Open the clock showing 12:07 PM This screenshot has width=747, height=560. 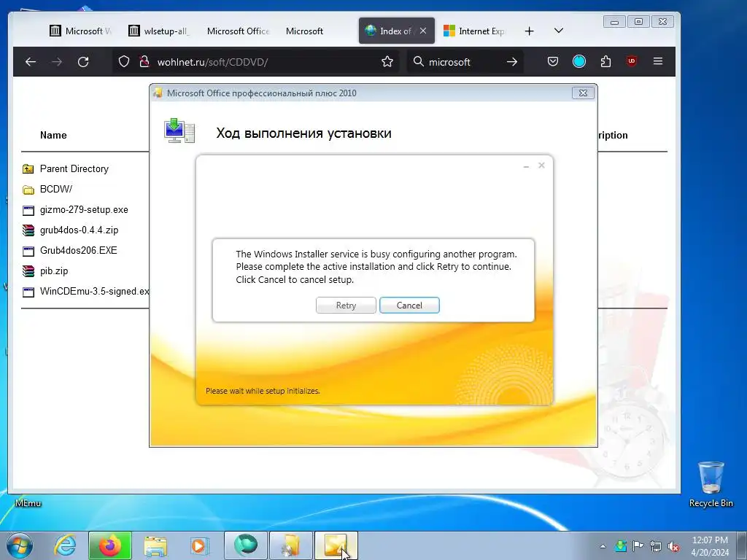(710, 546)
